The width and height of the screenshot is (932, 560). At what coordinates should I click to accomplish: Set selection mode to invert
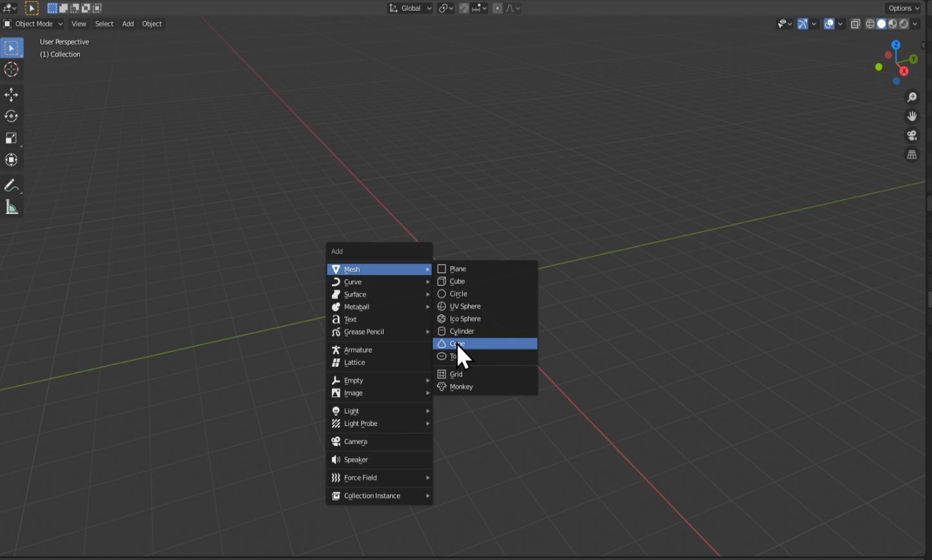click(85, 8)
